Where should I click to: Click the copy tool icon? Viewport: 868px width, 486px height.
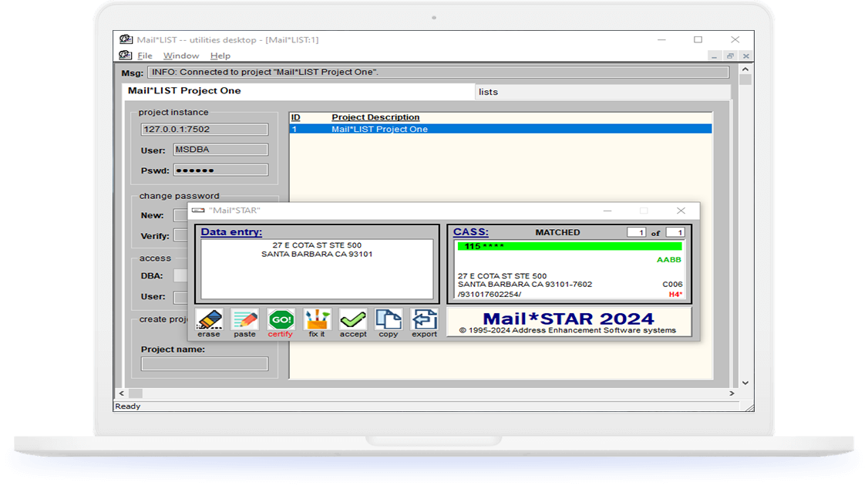[x=389, y=319]
